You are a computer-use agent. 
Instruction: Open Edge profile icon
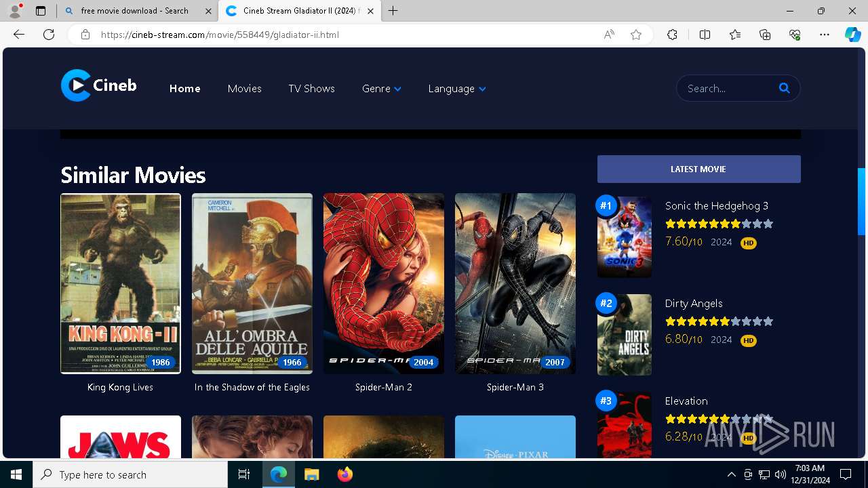click(15, 11)
